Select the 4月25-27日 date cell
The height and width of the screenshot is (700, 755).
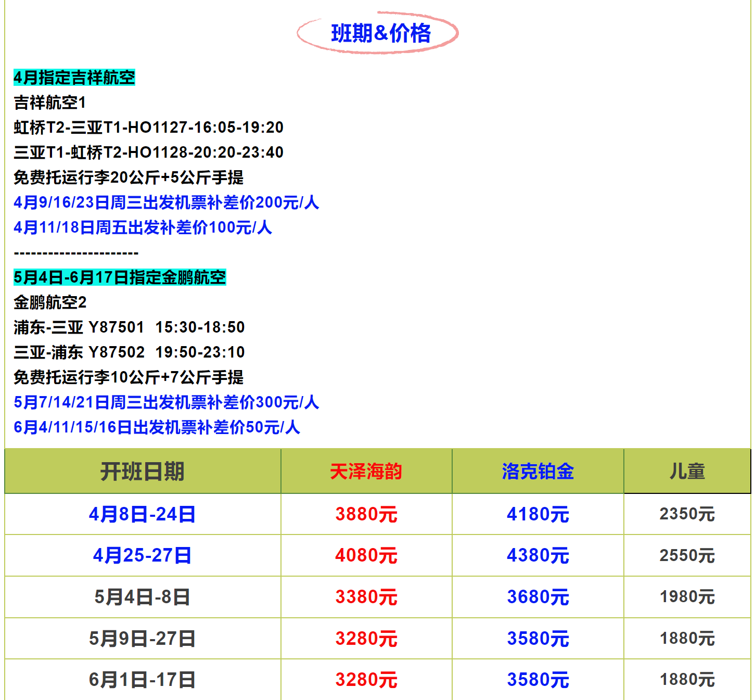(143, 555)
